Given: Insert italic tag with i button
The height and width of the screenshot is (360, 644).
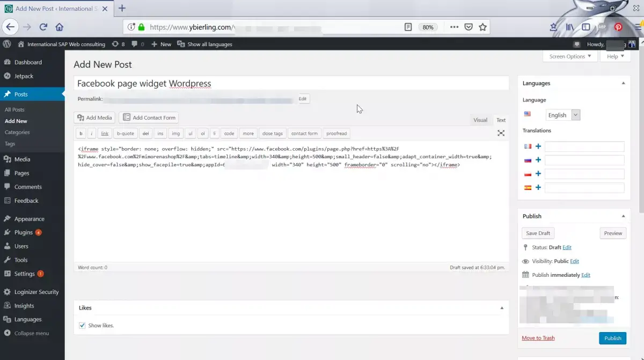Looking at the screenshot, I should [92, 134].
